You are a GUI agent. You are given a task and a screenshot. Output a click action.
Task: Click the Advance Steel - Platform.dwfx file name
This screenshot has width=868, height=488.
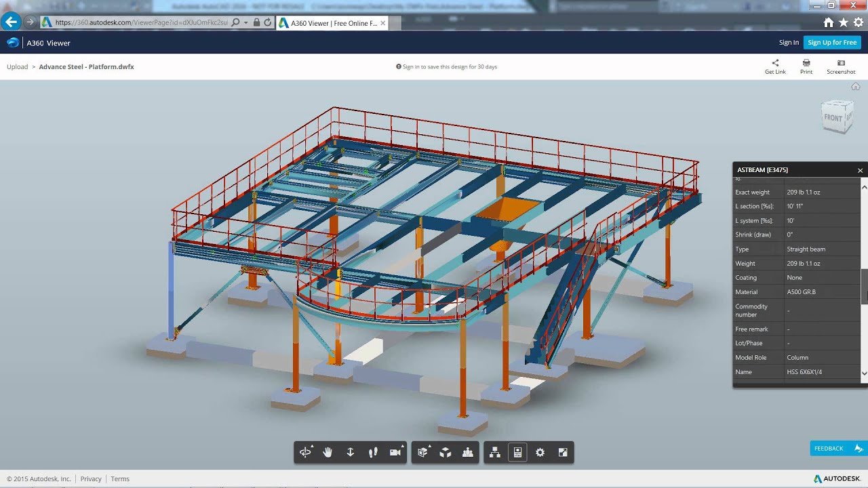[86, 67]
